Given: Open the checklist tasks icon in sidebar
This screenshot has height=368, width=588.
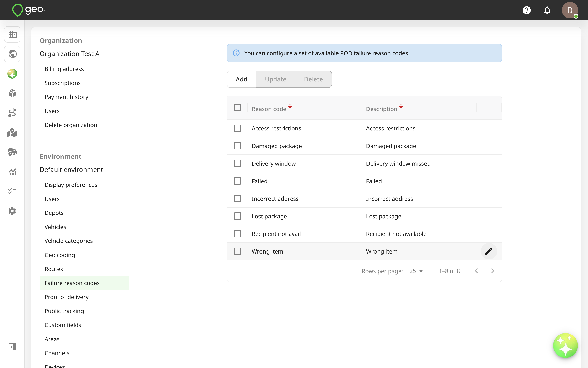Looking at the screenshot, I should (12, 191).
